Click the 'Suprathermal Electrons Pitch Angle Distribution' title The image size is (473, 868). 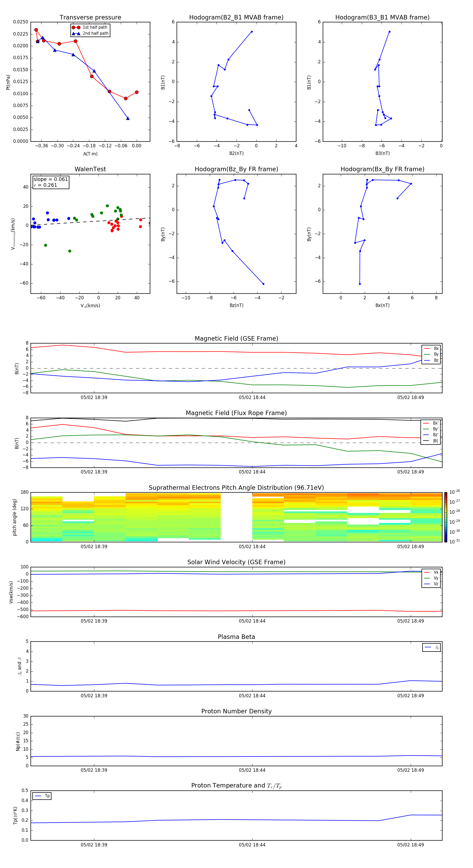click(x=236, y=488)
